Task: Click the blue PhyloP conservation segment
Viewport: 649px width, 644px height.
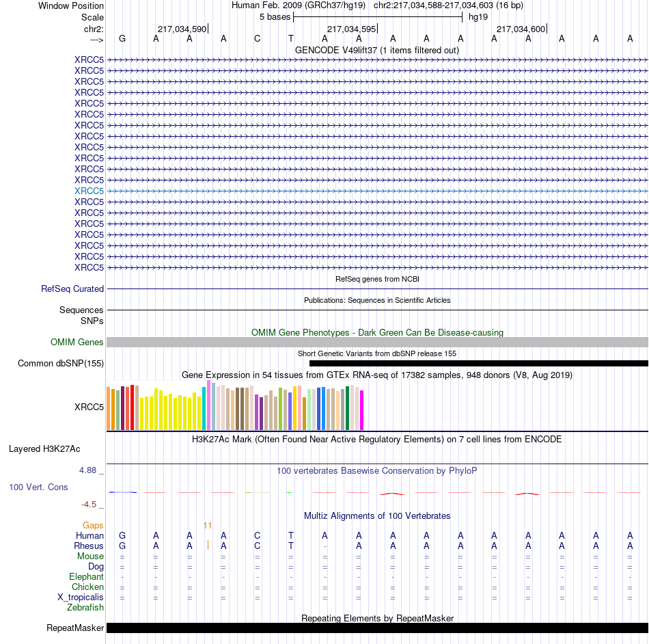Action: [x=122, y=492]
